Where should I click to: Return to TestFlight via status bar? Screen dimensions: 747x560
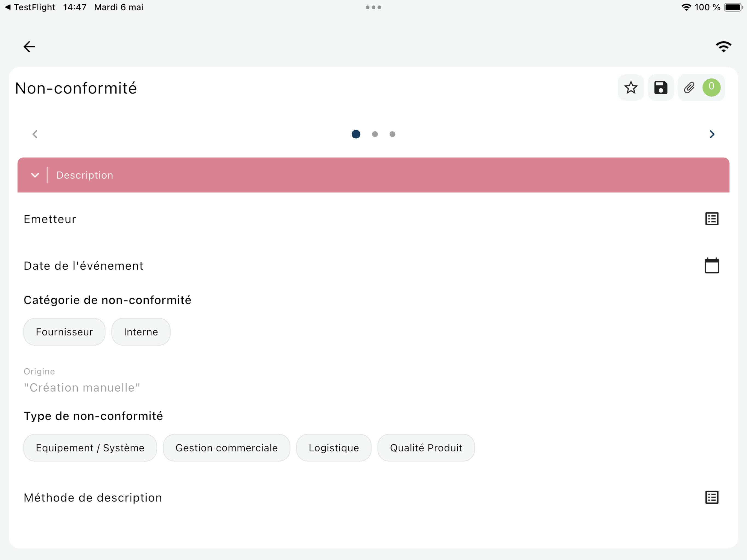click(30, 7)
